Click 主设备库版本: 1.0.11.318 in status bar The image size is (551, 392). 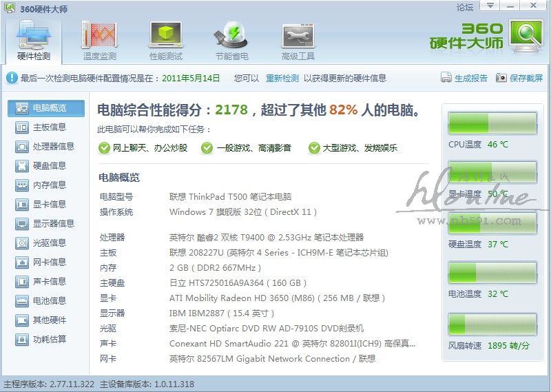(147, 384)
